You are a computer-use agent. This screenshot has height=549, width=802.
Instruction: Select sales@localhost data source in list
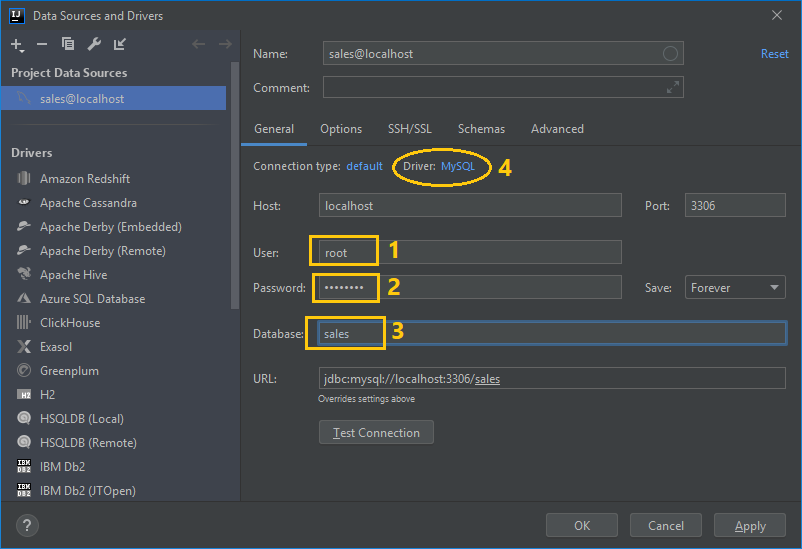point(114,98)
